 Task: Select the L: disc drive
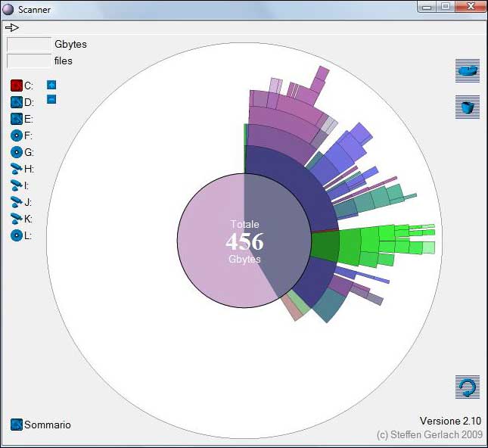point(17,235)
